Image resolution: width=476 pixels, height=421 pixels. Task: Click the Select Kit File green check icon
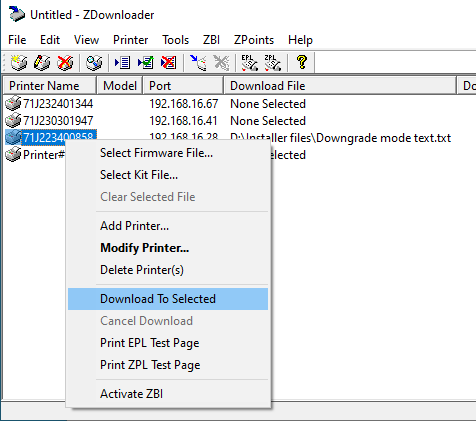146,62
